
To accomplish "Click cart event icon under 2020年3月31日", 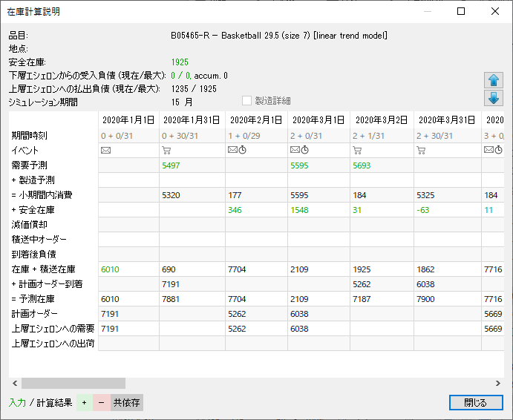I will coord(421,150).
